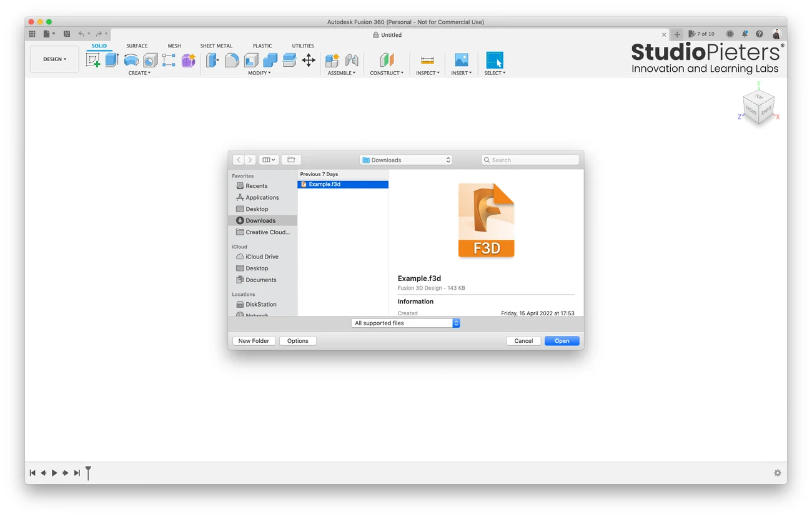Click the TOP face of the ViewCube
Viewport: 812px width, 517px height.
(758, 98)
